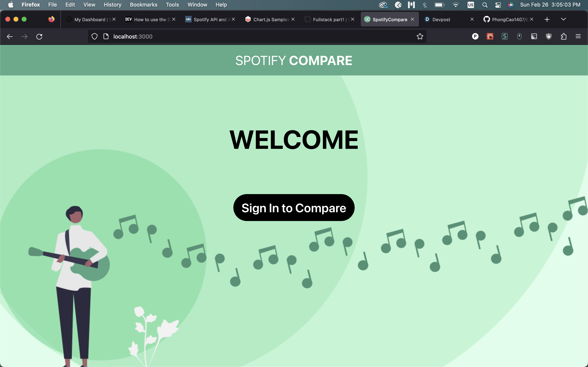Click the site information page icon

click(x=106, y=37)
